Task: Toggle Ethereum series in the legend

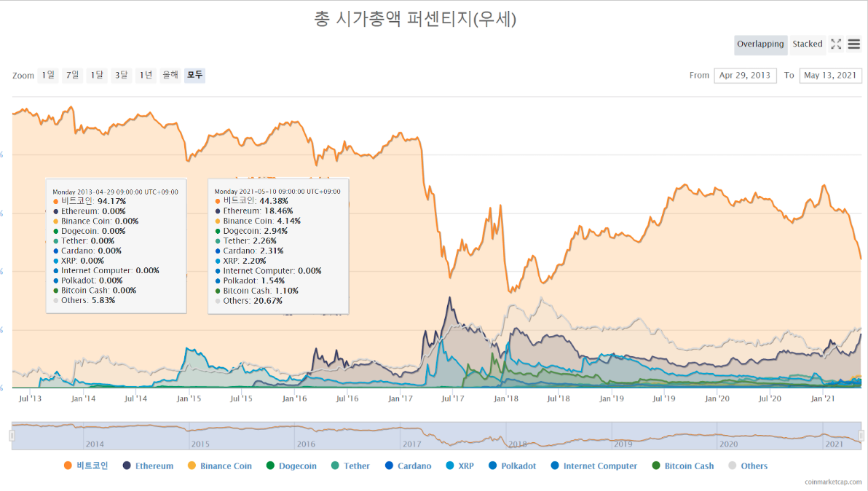Action: tap(148, 466)
